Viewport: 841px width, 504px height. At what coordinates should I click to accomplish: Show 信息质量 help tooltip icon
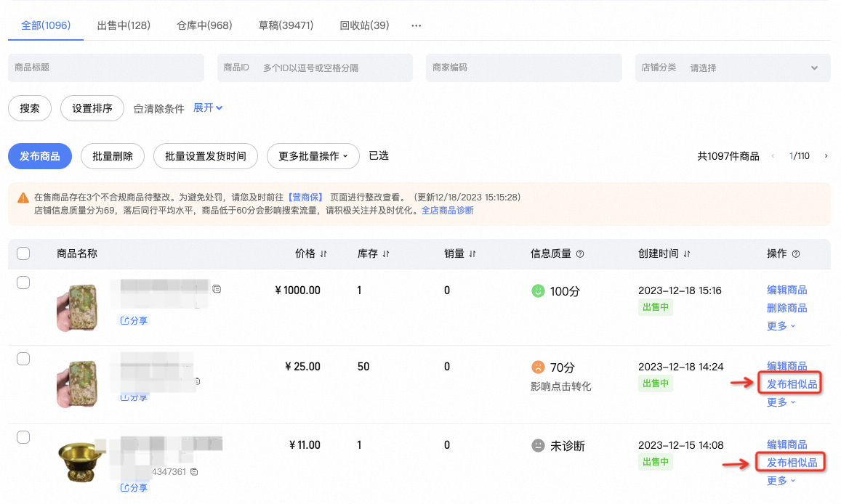click(580, 254)
